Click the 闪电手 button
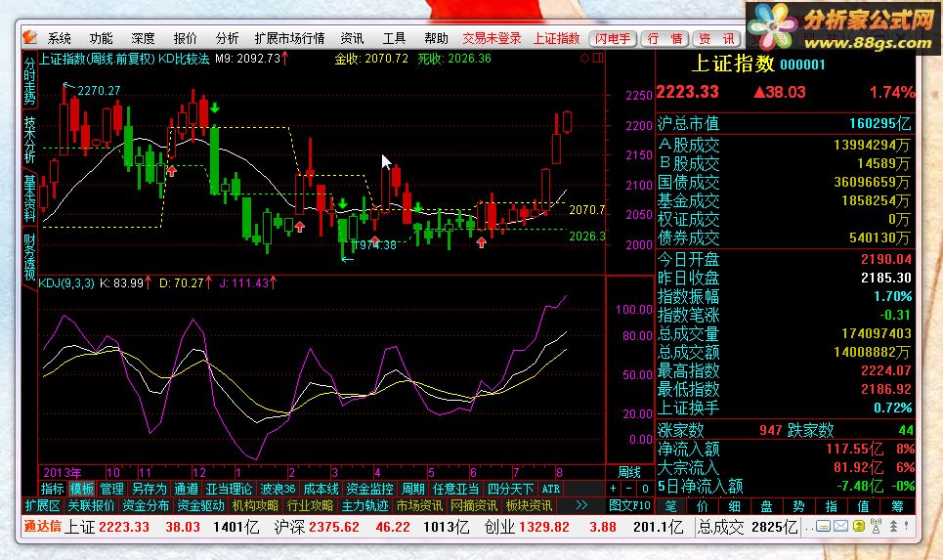 (x=613, y=38)
